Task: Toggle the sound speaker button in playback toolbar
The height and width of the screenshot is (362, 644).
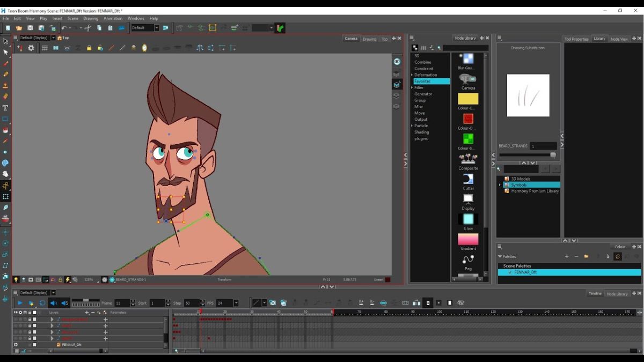Action: coord(53,303)
